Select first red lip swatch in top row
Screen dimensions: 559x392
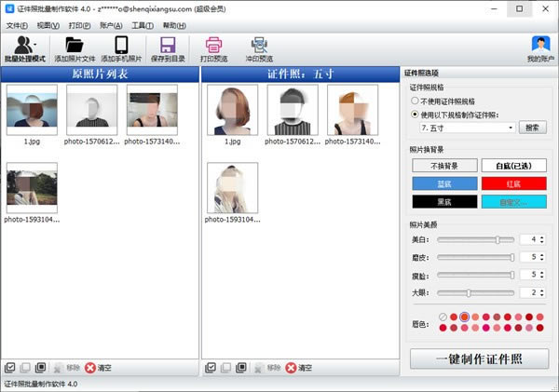(454, 317)
